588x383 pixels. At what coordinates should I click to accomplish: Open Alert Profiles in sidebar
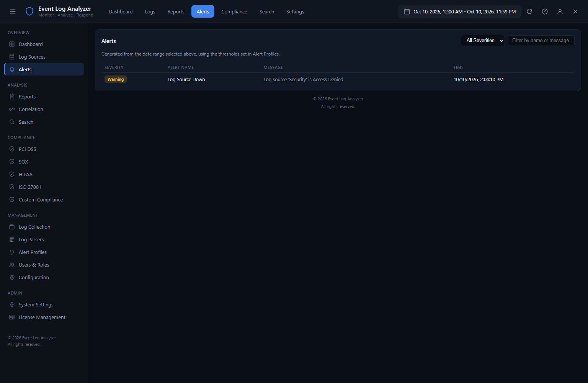tap(44, 252)
